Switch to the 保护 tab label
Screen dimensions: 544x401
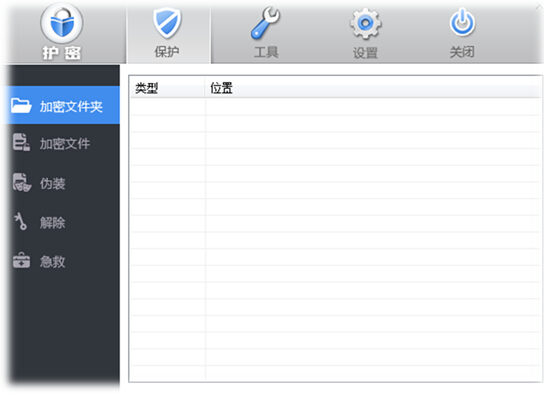pyautogui.click(x=167, y=52)
